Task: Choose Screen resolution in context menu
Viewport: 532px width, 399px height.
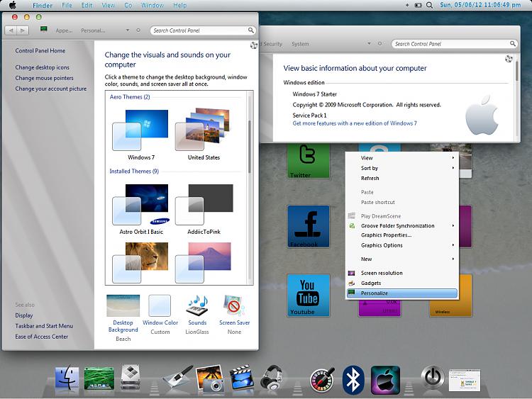Action: (403, 273)
